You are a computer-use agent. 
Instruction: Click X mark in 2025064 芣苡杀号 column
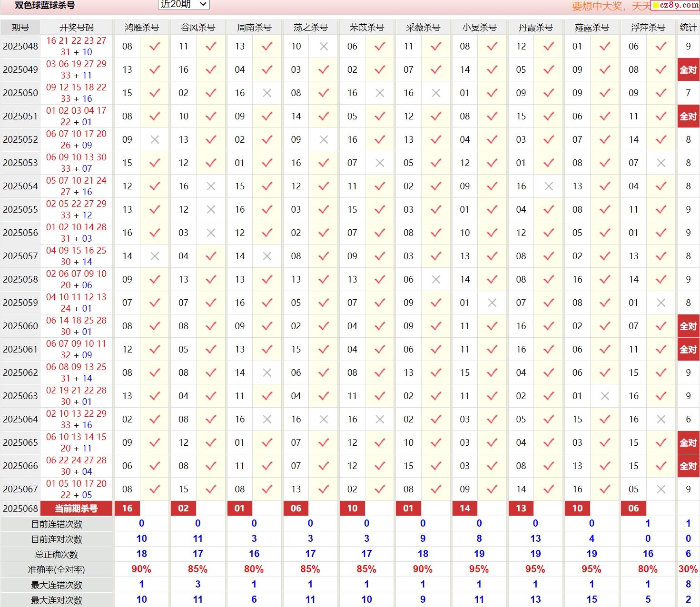[x=380, y=419]
